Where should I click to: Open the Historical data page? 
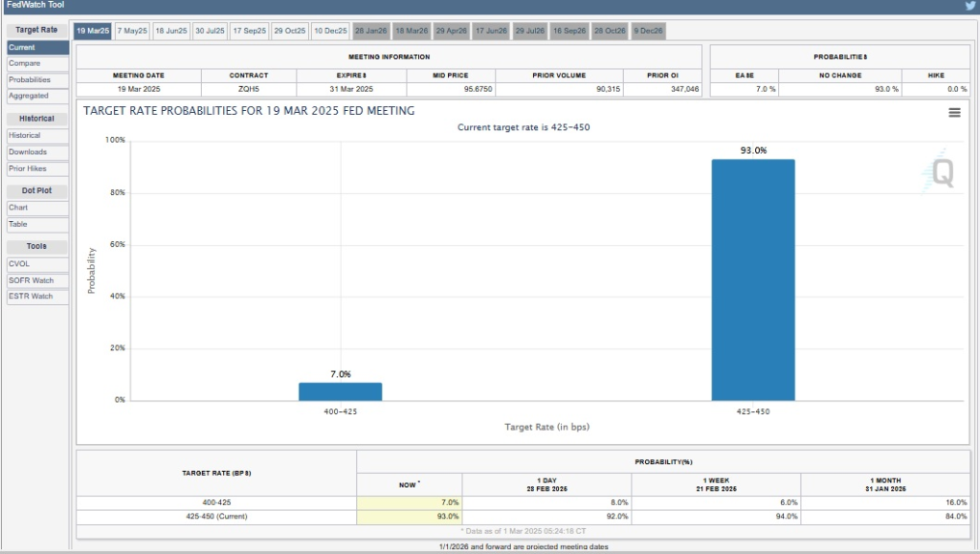tap(36, 136)
